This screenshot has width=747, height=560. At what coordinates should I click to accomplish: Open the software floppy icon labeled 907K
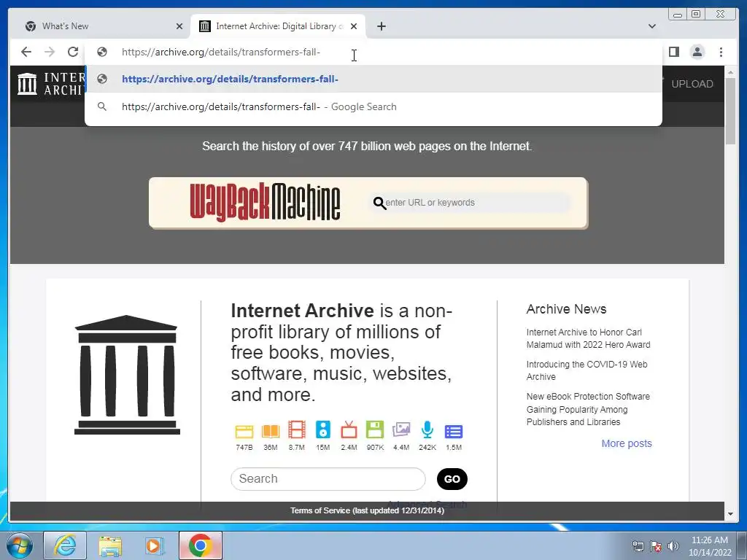click(375, 429)
